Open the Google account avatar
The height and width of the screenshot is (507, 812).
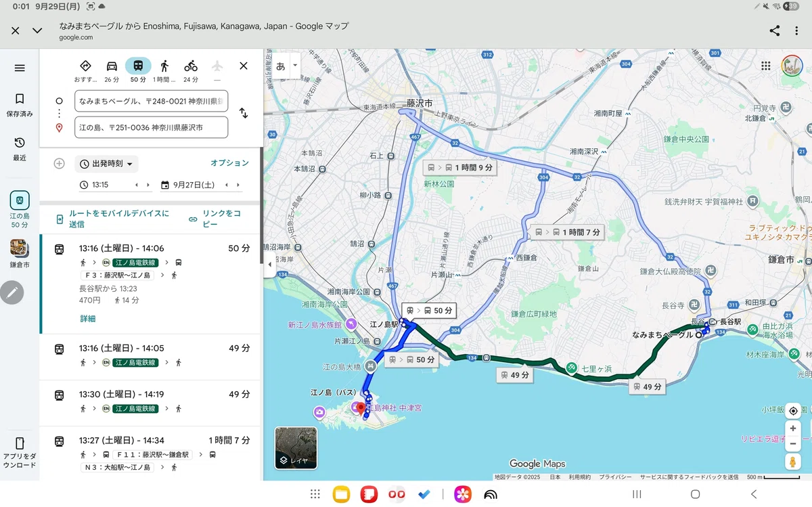pyautogui.click(x=791, y=66)
